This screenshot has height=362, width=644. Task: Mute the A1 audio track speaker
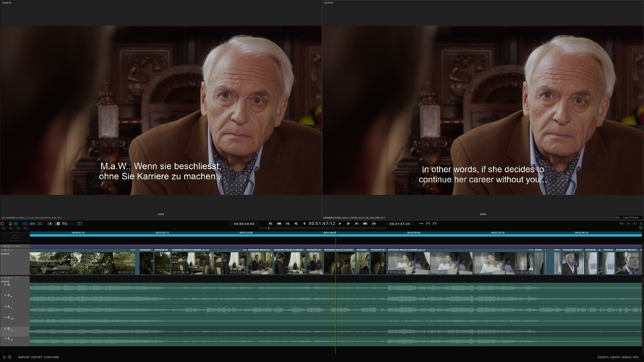pos(5,278)
